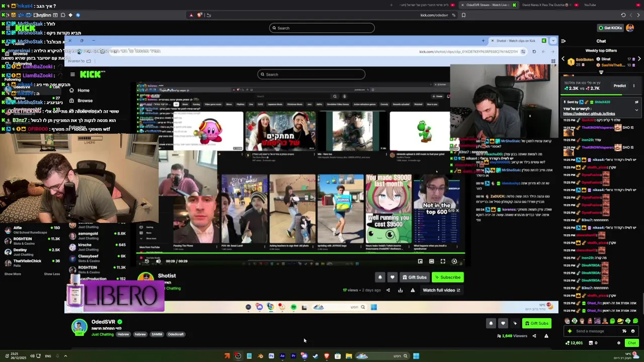644x362 pixels.
Task: Click the sparkle icon left of OdedSVR Gift Subs
Action: coord(515,323)
